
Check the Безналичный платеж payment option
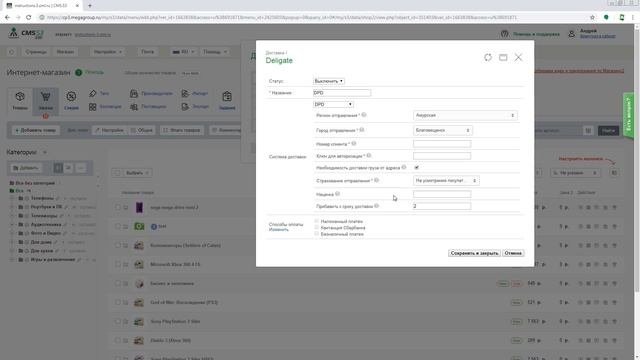tap(316, 234)
